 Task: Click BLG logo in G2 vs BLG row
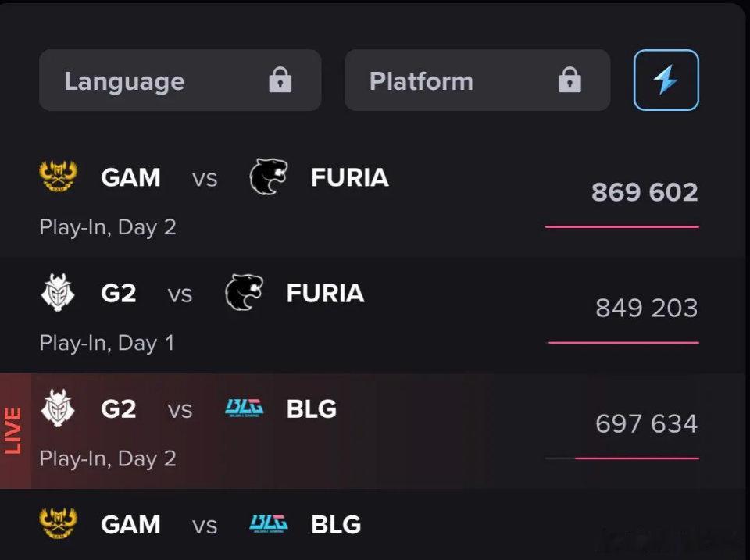point(244,408)
